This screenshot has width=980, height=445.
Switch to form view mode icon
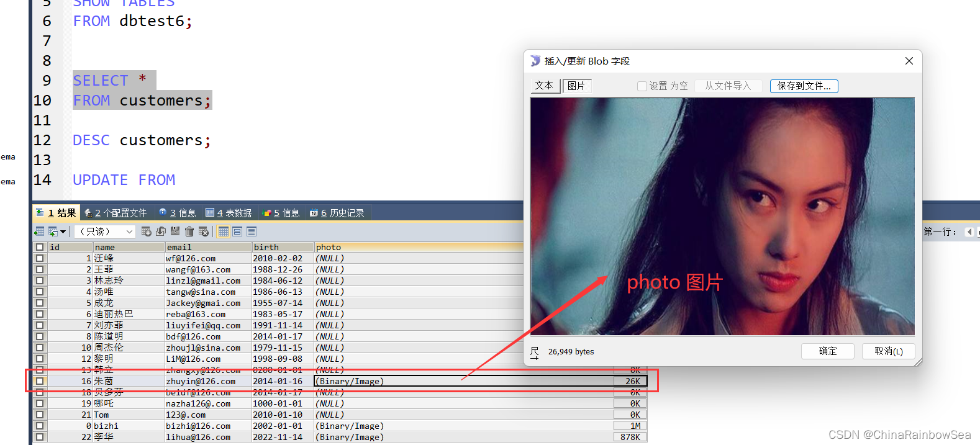(237, 231)
